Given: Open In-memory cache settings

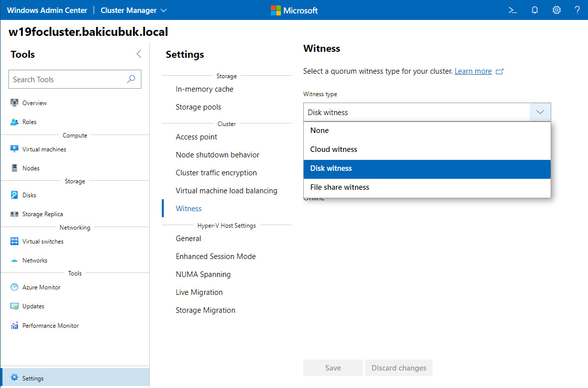Looking at the screenshot, I should [204, 89].
